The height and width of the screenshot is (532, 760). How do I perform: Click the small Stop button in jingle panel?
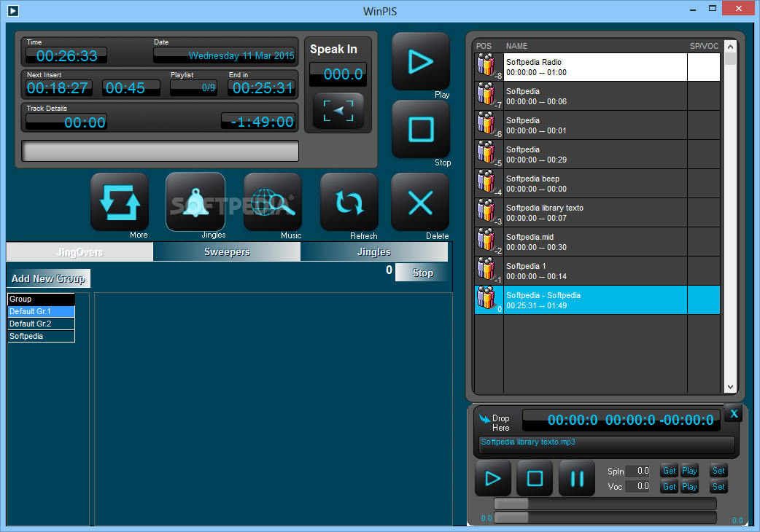[x=422, y=273]
